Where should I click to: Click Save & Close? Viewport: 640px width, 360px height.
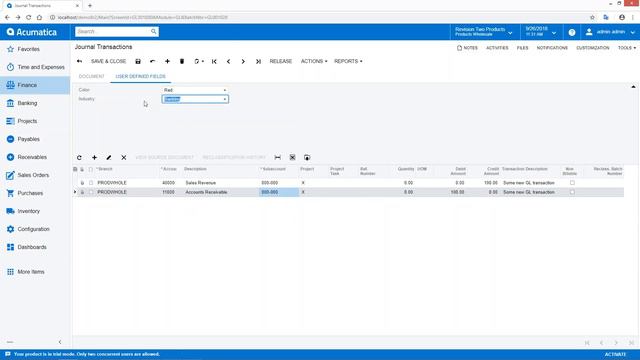coord(108,61)
